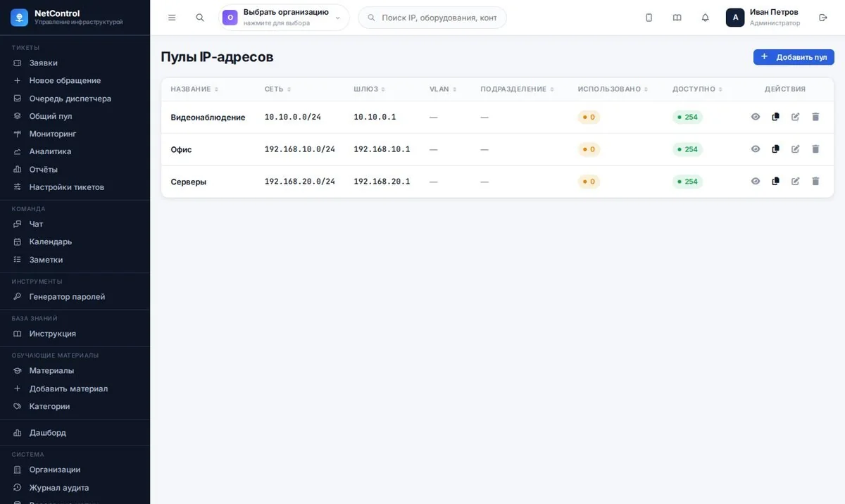Image resolution: width=845 pixels, height=504 pixels.
Task: Click the Видеонаблюдение pool name
Action: [x=208, y=118]
